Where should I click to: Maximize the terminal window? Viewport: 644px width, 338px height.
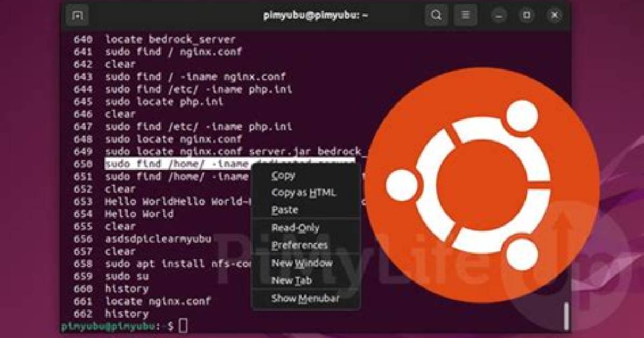tap(527, 16)
